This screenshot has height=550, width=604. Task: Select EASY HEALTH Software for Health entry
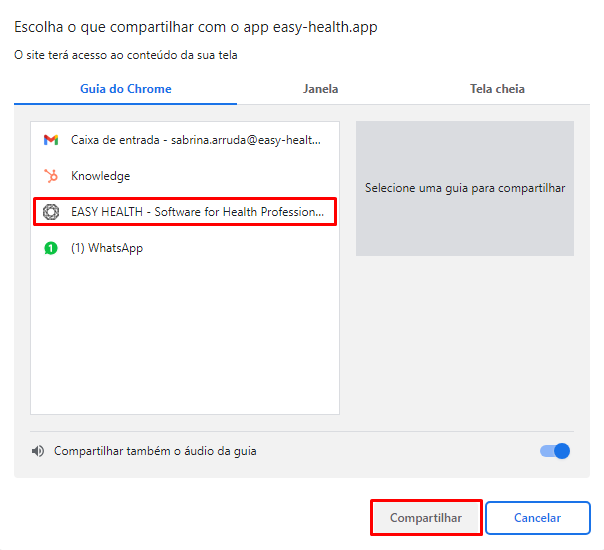click(197, 212)
